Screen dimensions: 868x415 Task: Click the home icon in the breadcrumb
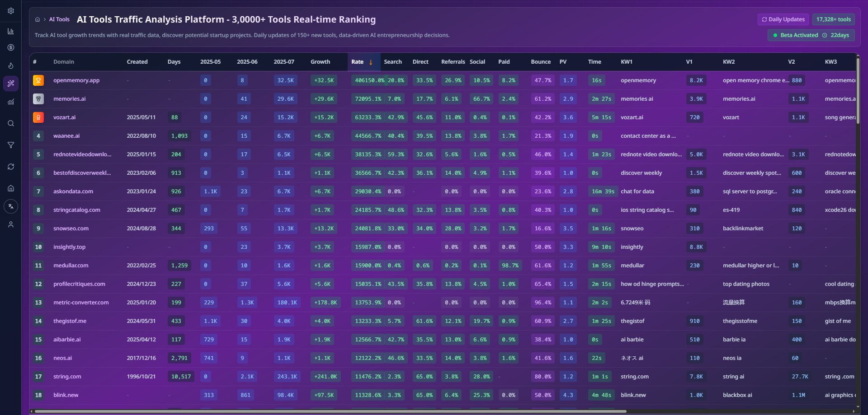(x=38, y=19)
